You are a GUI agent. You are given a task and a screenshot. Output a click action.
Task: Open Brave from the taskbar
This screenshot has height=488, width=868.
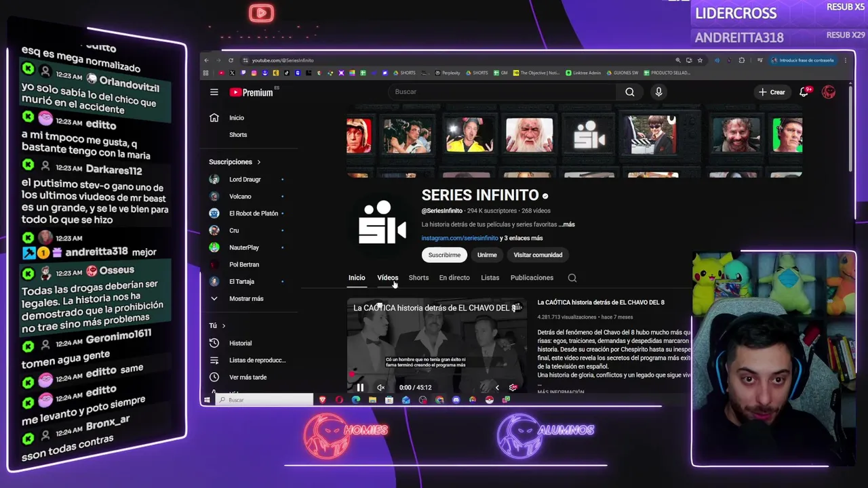323,400
